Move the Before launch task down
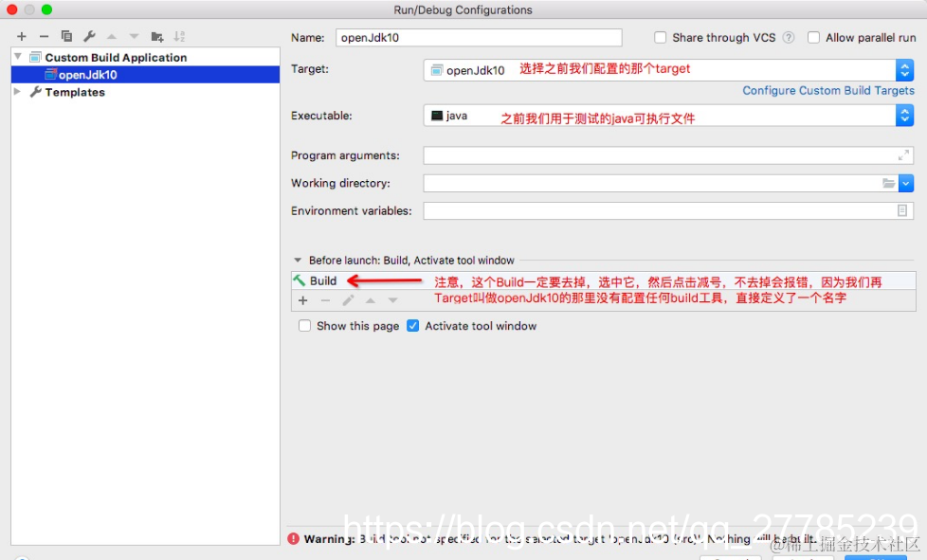This screenshot has width=927, height=560. (392, 300)
